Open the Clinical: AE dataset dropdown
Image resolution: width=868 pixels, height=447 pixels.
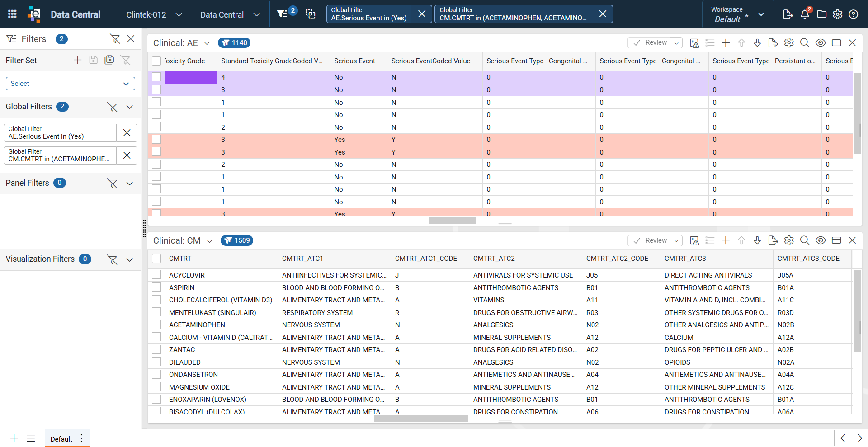[x=207, y=43]
